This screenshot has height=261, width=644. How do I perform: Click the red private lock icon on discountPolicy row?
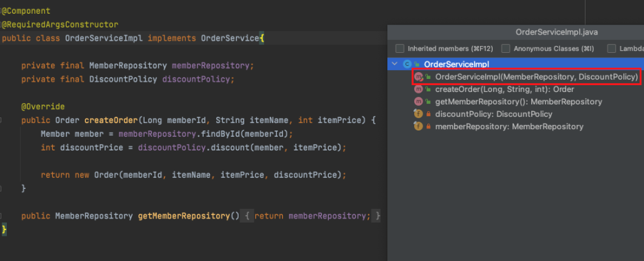click(429, 114)
